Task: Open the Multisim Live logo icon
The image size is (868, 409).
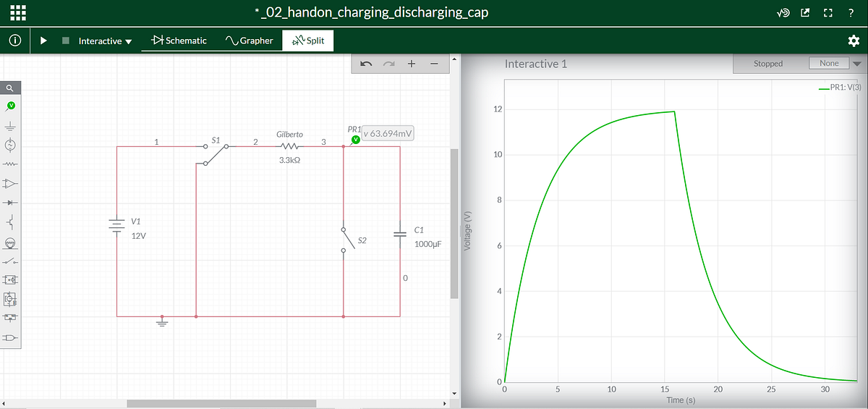Action: coord(783,13)
